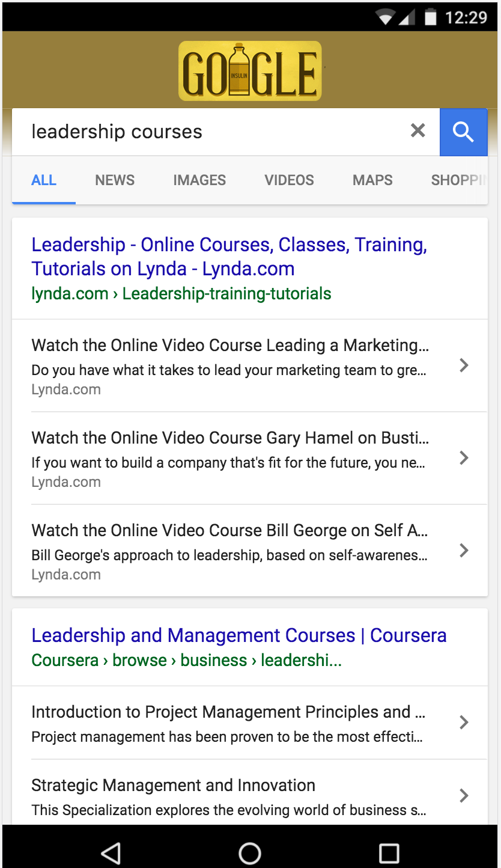Image resolution: width=501 pixels, height=868 pixels.
Task: Open Lynda.com Leadership Online Courses result
Action: pyautogui.click(x=229, y=257)
